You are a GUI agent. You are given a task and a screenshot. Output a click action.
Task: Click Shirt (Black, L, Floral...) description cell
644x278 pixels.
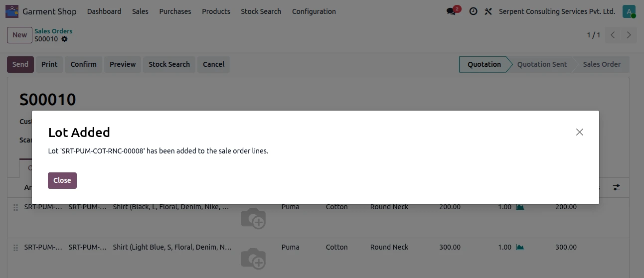click(x=172, y=207)
